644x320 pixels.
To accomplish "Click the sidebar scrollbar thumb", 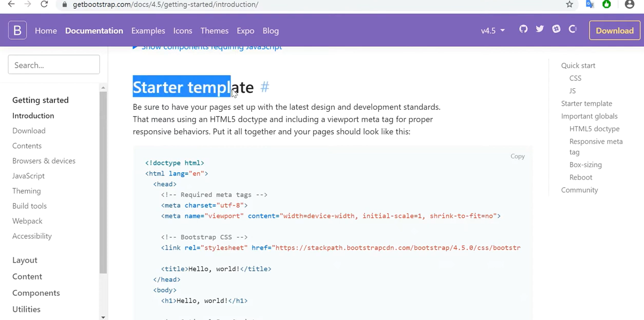I will tap(103, 182).
